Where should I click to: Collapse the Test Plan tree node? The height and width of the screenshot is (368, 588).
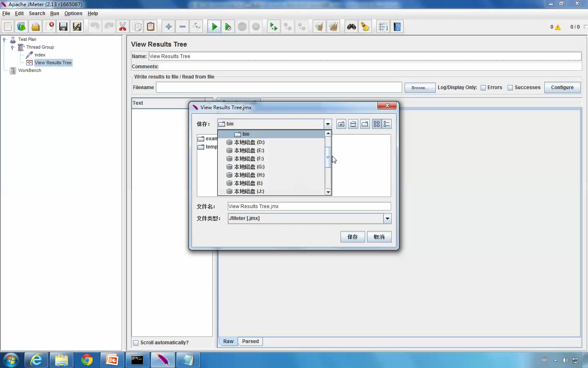tap(5, 40)
